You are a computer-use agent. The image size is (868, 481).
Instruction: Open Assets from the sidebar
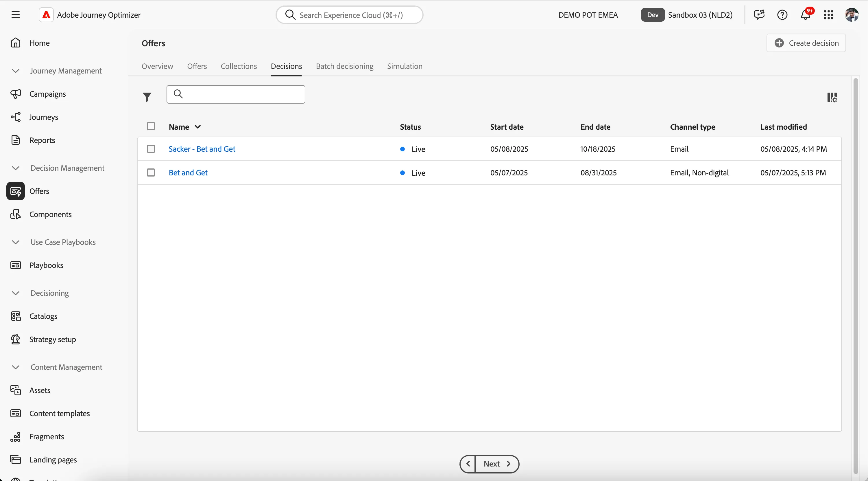tap(30, 390)
